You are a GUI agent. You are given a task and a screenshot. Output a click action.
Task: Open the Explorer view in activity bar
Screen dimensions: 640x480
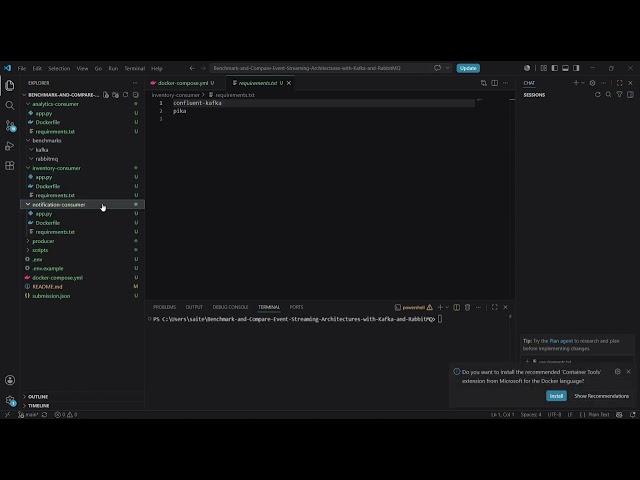point(10,85)
